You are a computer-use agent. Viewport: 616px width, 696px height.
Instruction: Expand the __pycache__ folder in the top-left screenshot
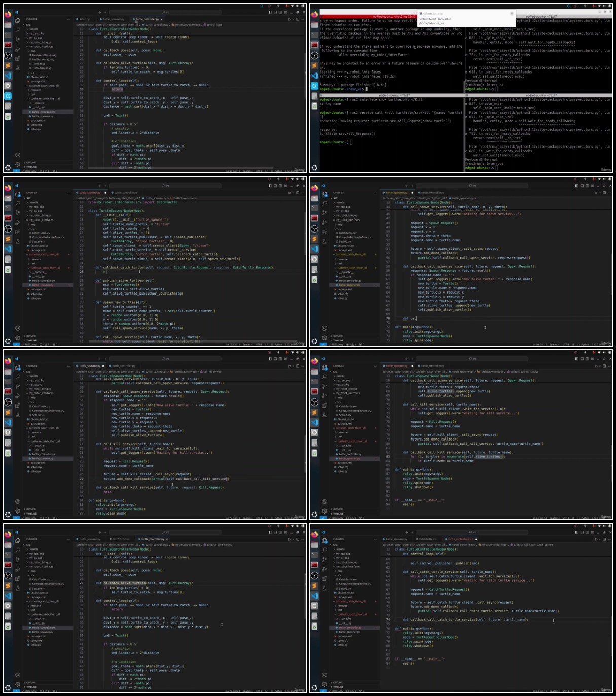[x=49, y=103]
